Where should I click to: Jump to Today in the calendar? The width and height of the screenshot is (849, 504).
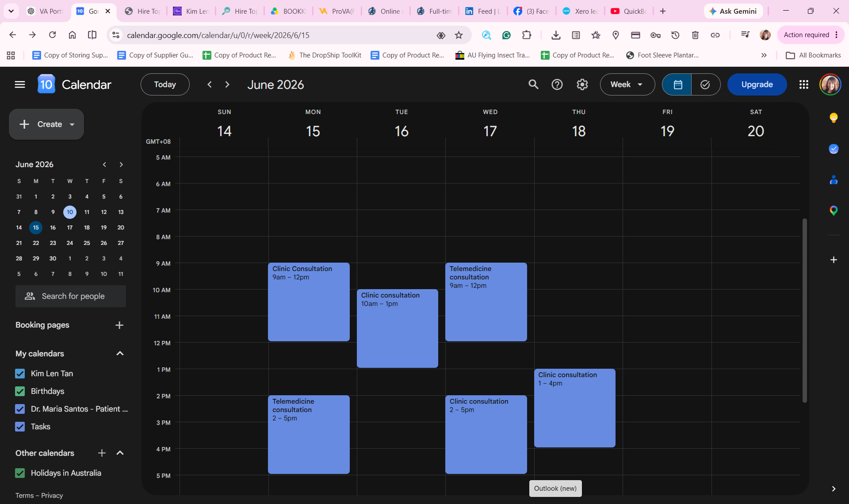(x=165, y=84)
